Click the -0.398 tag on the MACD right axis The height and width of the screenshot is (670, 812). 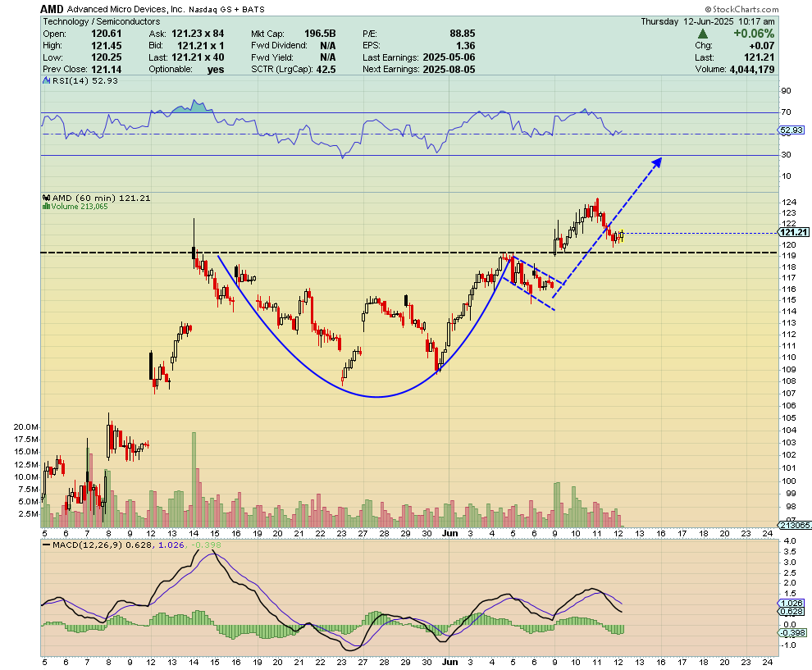(793, 633)
